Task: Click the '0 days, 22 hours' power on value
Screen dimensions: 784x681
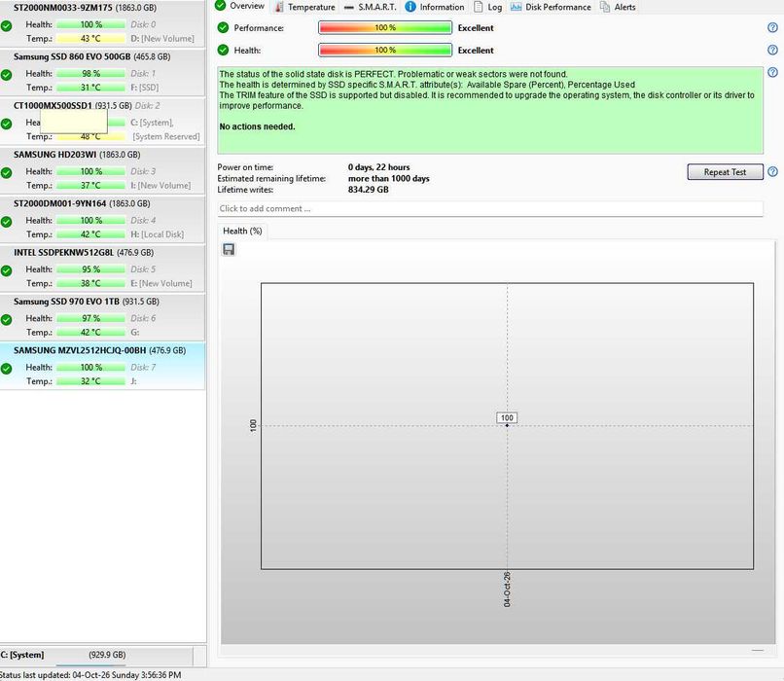Action: point(378,167)
